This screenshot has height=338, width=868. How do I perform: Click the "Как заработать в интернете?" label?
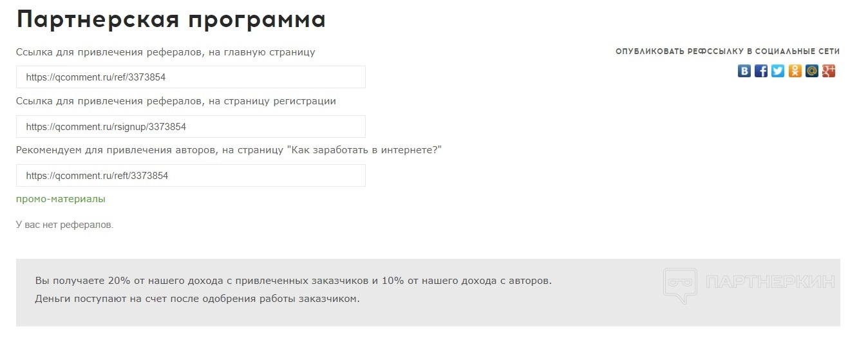pyautogui.click(x=229, y=150)
